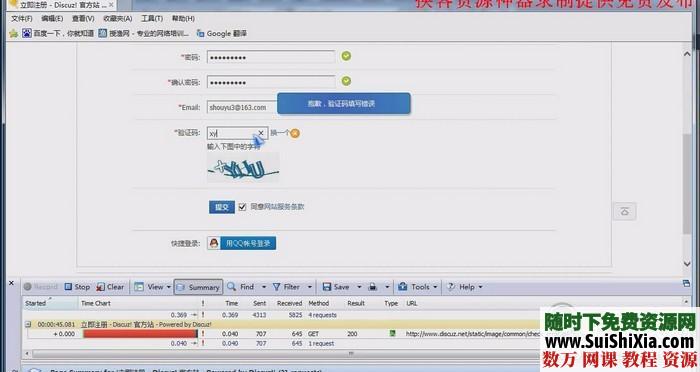Sort by the Received column header

[289, 303]
